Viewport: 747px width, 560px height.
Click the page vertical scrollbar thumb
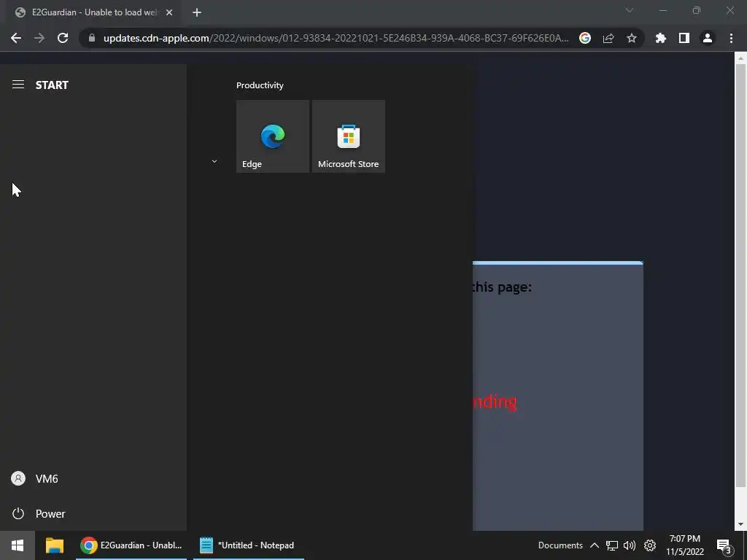(740, 276)
